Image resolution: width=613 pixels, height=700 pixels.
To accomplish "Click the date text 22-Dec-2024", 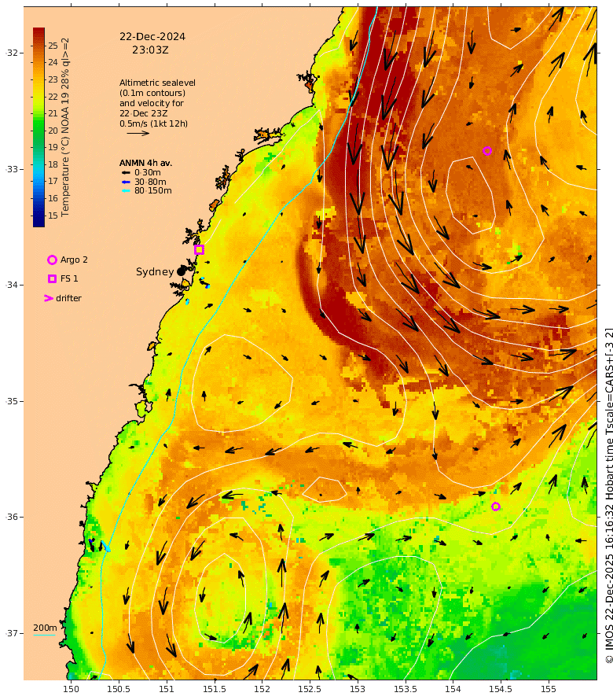I will tap(152, 37).
